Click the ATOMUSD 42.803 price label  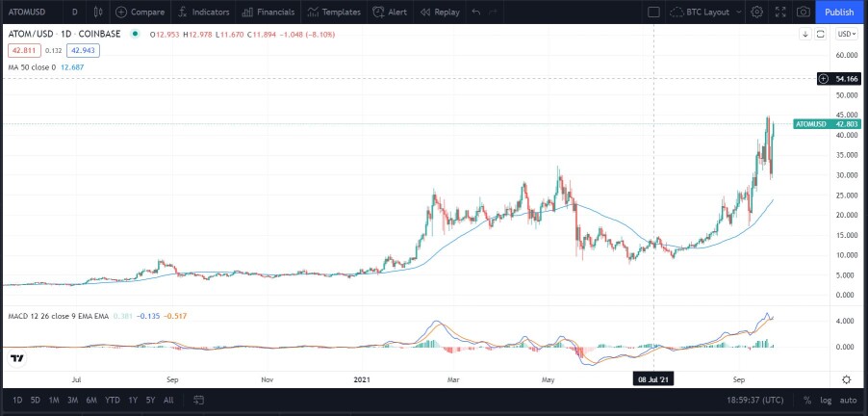click(x=827, y=124)
